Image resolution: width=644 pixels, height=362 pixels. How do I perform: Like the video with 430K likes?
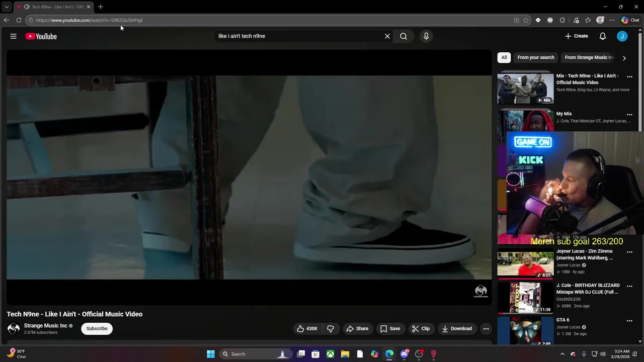pos(307,329)
